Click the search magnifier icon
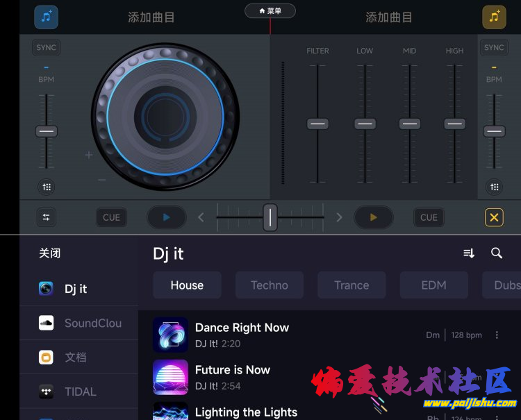 pyautogui.click(x=497, y=253)
